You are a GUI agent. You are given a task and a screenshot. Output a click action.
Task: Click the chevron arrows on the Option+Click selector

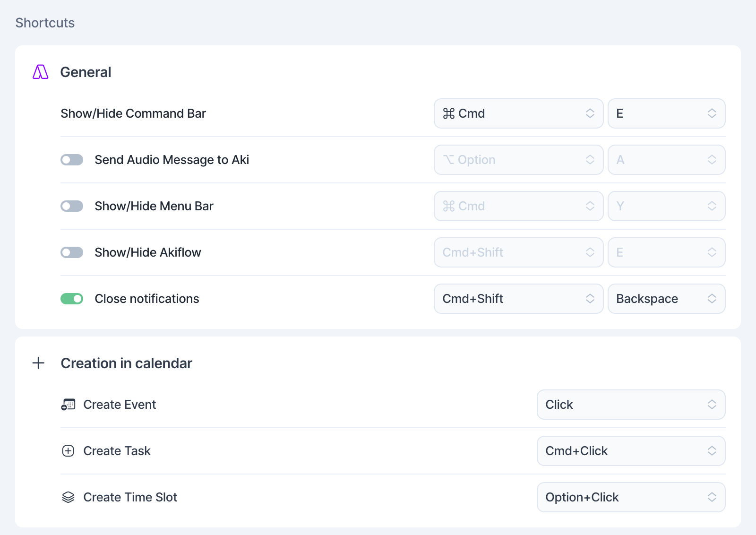712,497
